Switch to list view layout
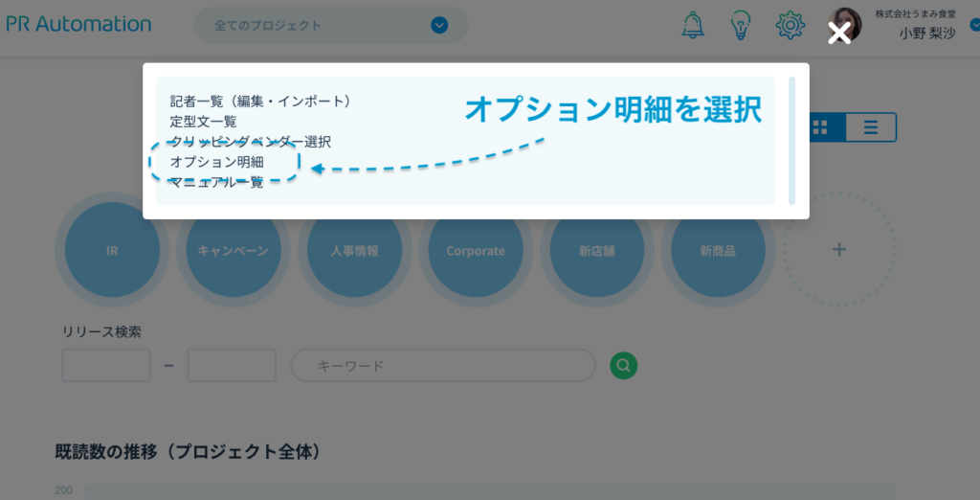This screenshot has height=500, width=980. [x=870, y=127]
